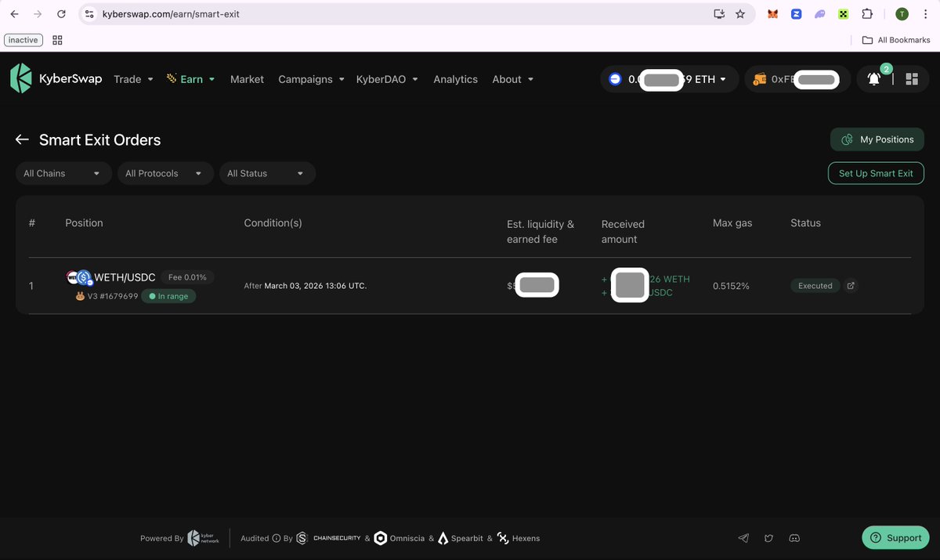Click the address bar URL

click(x=171, y=14)
